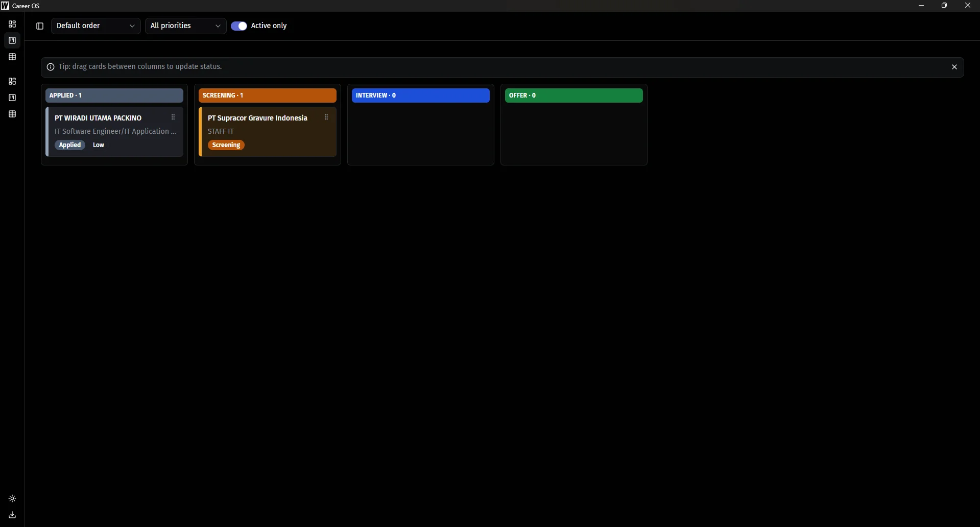Click the orange Screening status badge

pyautogui.click(x=226, y=145)
